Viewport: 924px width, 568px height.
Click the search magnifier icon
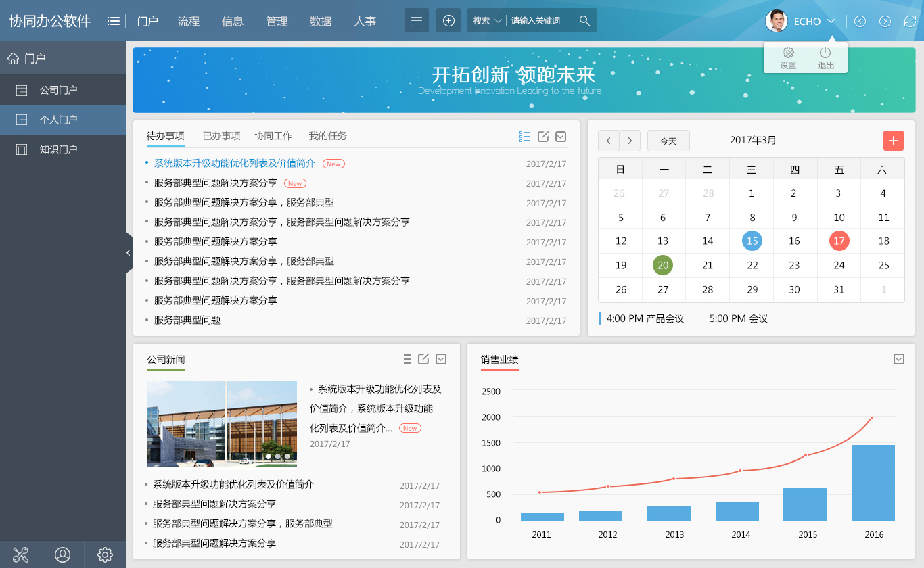coord(585,21)
